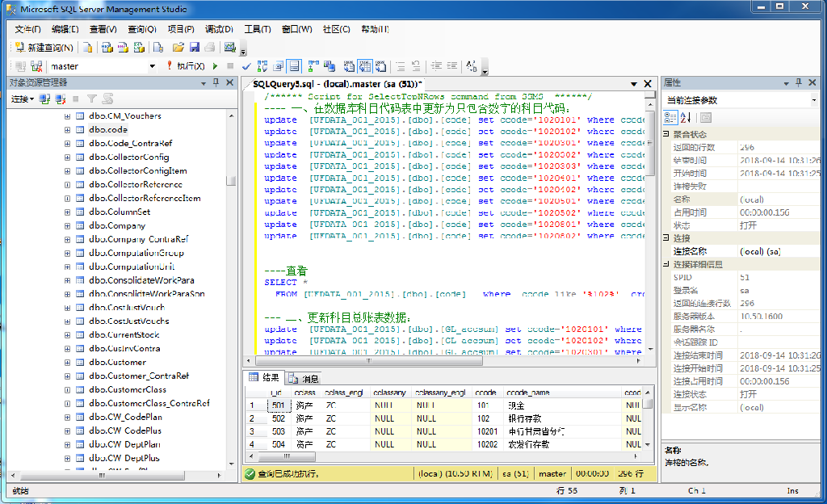Click the Alphabetical sort icon in Properties
This screenshot has height=504, width=827.
686,118
